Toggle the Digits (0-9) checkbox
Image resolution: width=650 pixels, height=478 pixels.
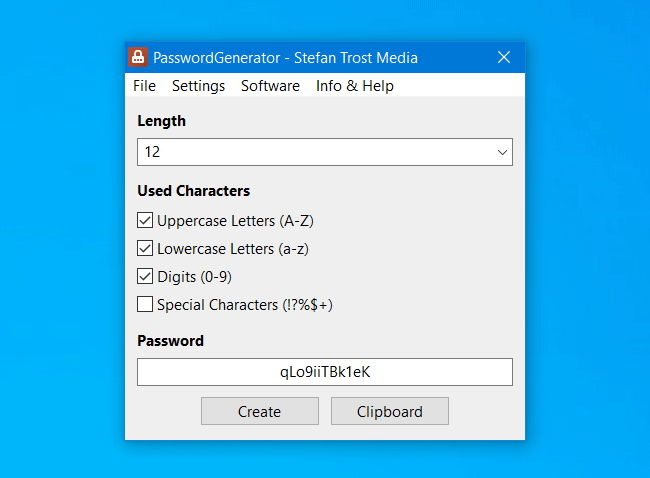point(145,276)
